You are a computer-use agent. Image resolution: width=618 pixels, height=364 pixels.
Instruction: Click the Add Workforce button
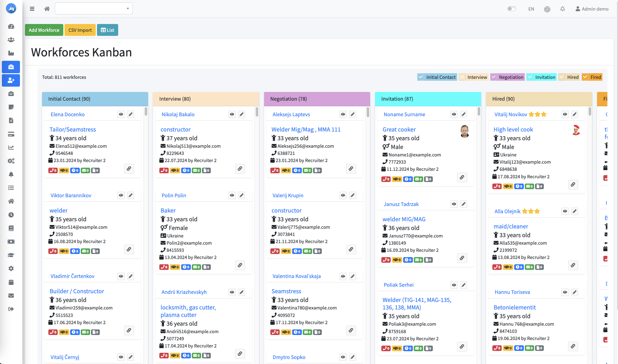(44, 30)
